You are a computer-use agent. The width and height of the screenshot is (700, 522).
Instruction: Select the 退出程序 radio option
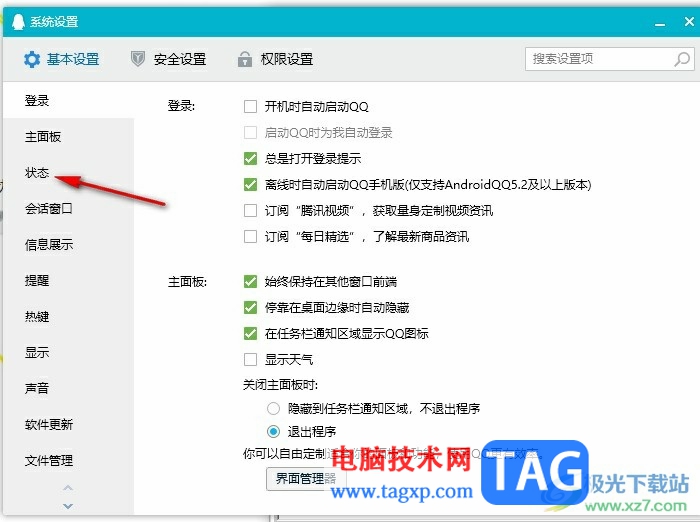pyautogui.click(x=273, y=432)
